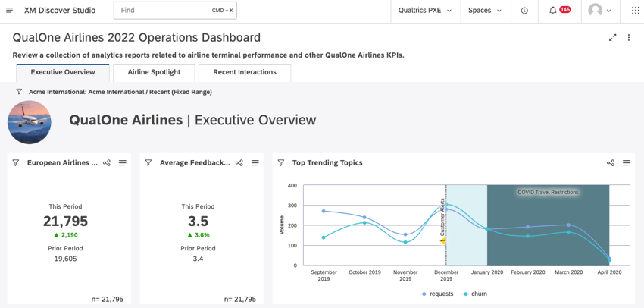Toggle the requests series in legend
This screenshot has width=644, height=308.
point(436,294)
